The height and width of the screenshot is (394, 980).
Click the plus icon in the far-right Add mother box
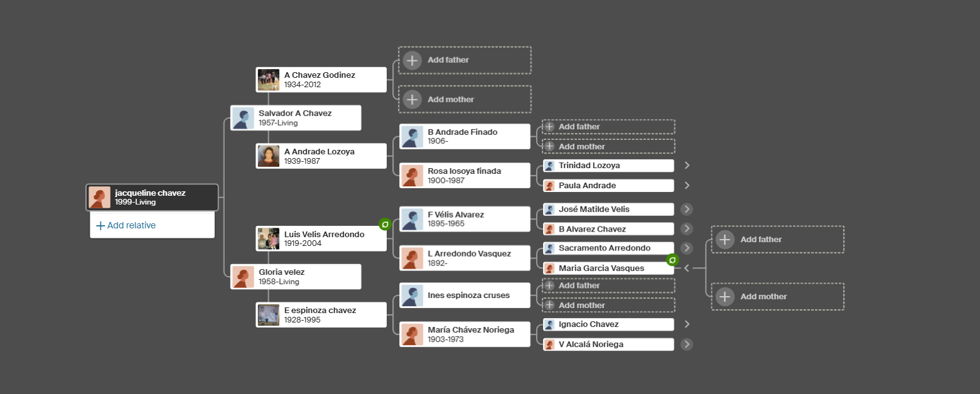pyautogui.click(x=725, y=297)
